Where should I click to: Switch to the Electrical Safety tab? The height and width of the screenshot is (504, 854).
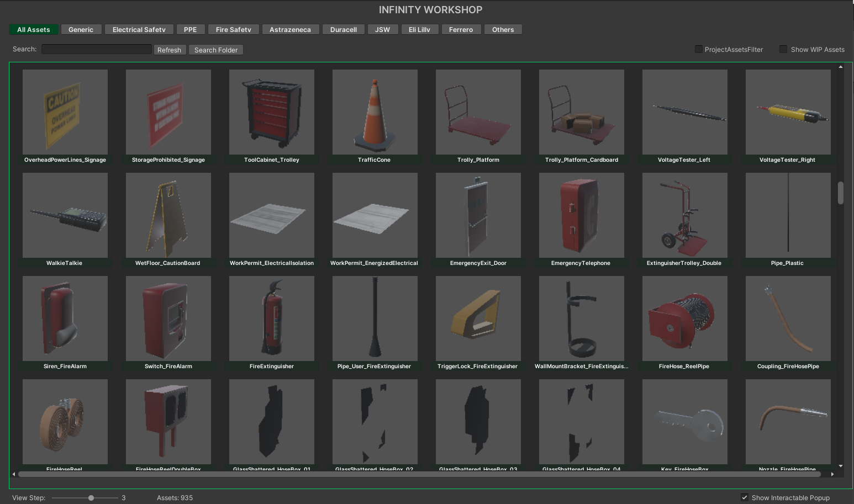tap(139, 29)
